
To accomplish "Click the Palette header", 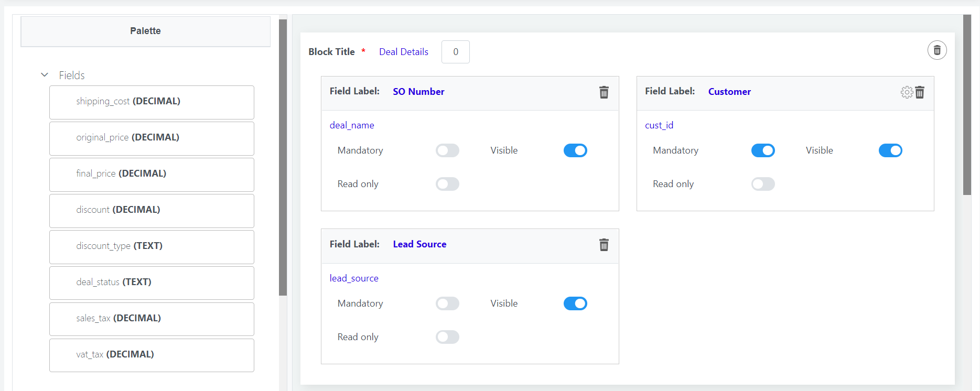I will (145, 31).
